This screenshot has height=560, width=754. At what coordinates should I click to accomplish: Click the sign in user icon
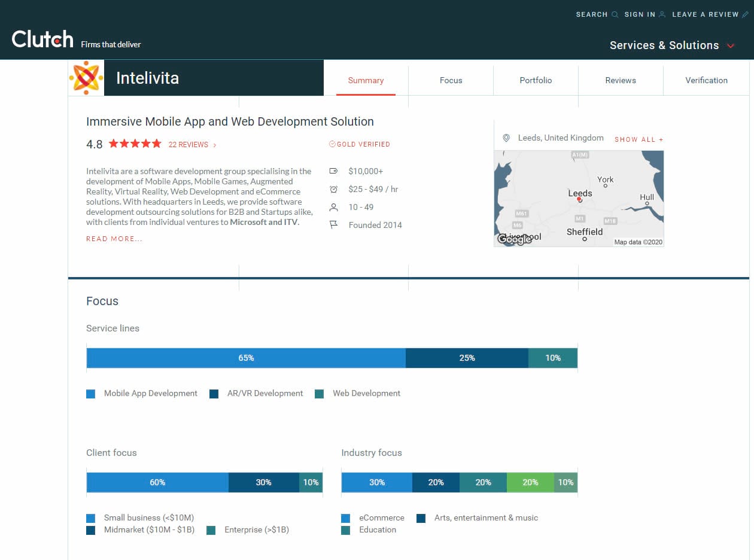point(662,14)
